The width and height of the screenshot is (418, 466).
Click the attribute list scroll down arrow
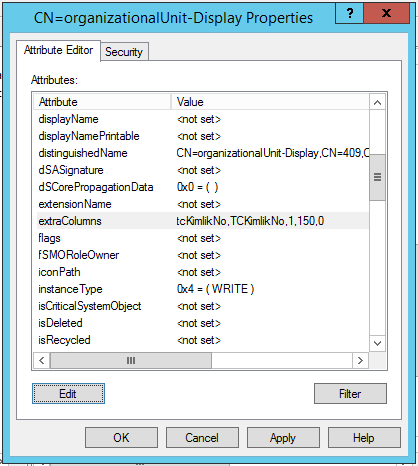[x=377, y=343]
